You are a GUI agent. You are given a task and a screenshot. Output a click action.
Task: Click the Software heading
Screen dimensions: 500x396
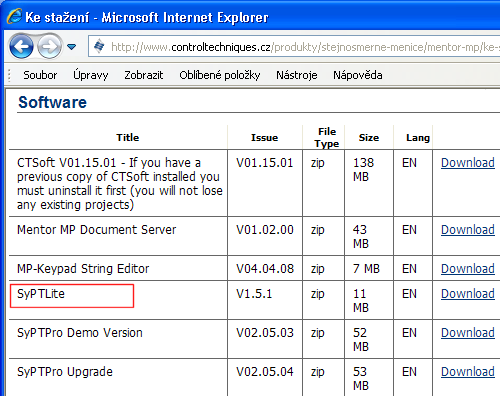(52, 102)
